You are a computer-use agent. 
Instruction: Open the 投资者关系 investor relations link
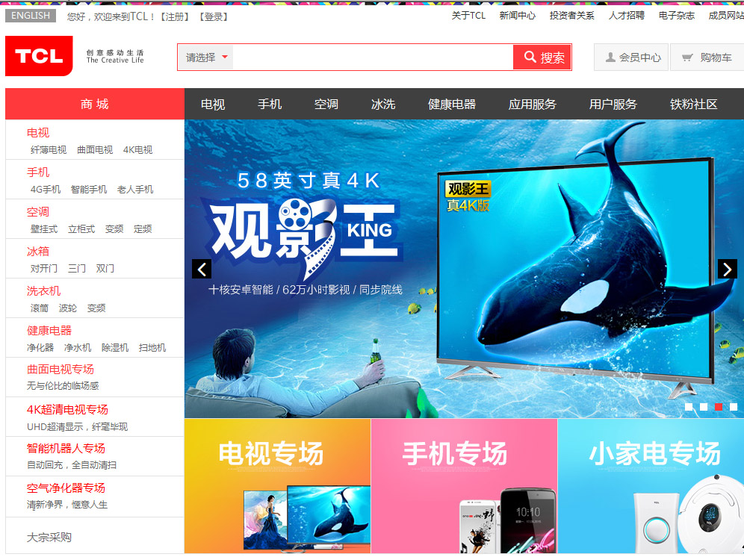(x=571, y=16)
